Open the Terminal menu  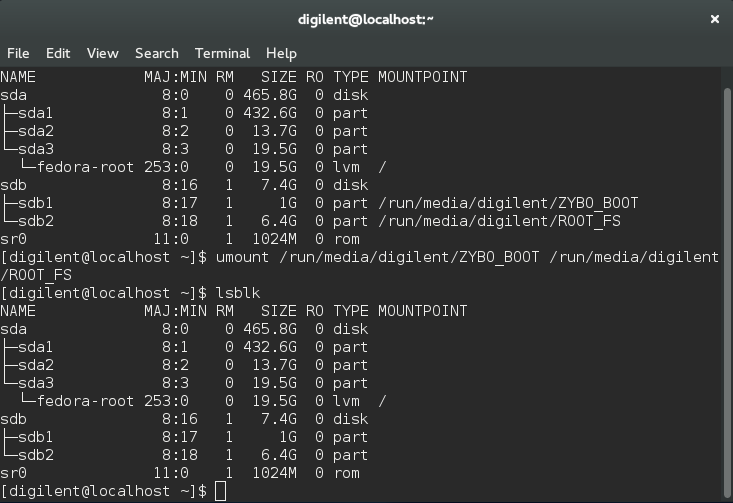point(222,53)
